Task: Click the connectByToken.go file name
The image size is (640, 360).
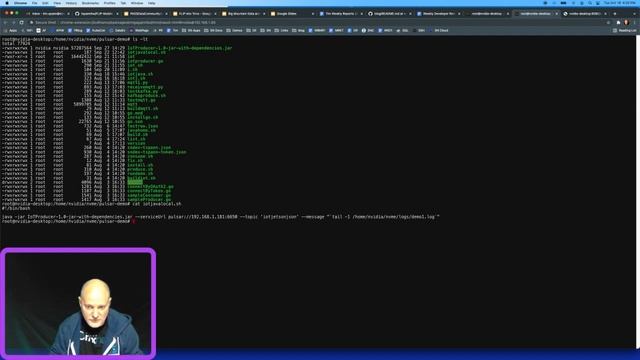Action: [x=149, y=191]
